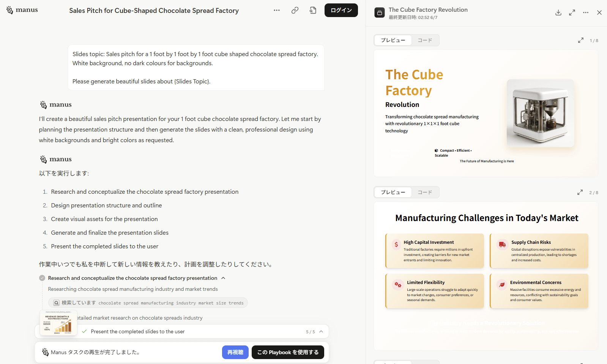
Task: Expand the 5/5 task progress list
Action: point(321,331)
